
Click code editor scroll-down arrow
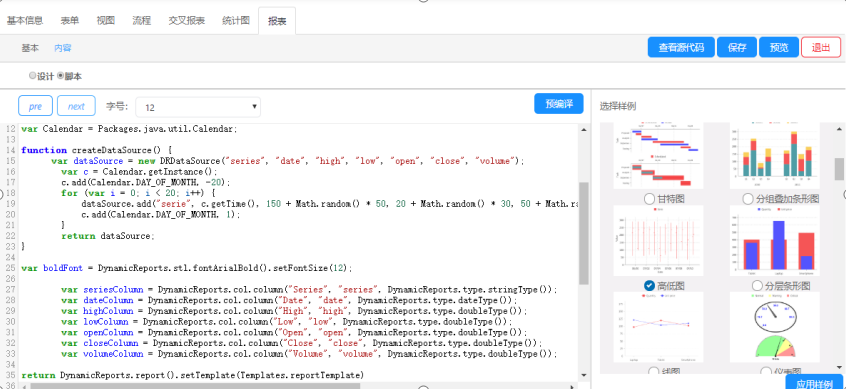pos(584,374)
